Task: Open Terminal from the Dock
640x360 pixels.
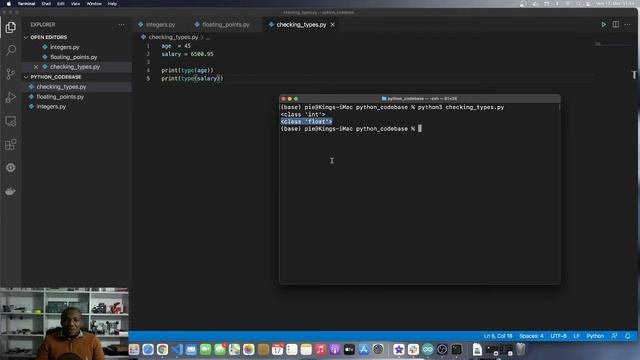Action: [x=456, y=349]
